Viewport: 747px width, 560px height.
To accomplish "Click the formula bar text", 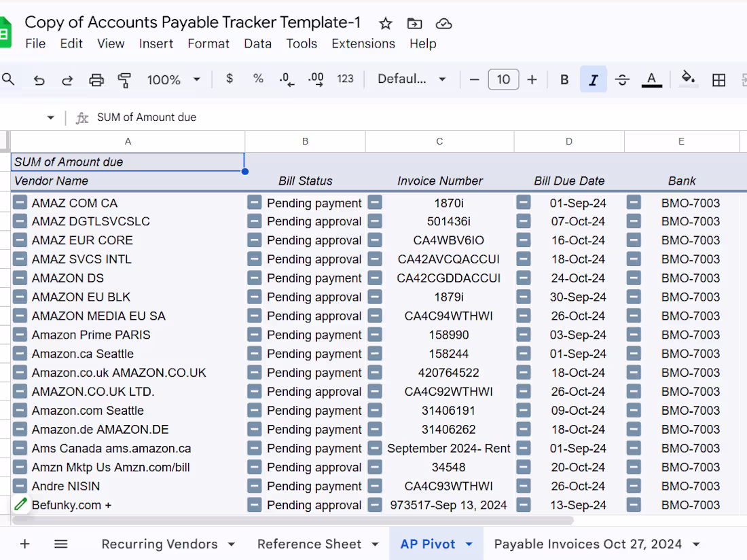I will (x=146, y=117).
